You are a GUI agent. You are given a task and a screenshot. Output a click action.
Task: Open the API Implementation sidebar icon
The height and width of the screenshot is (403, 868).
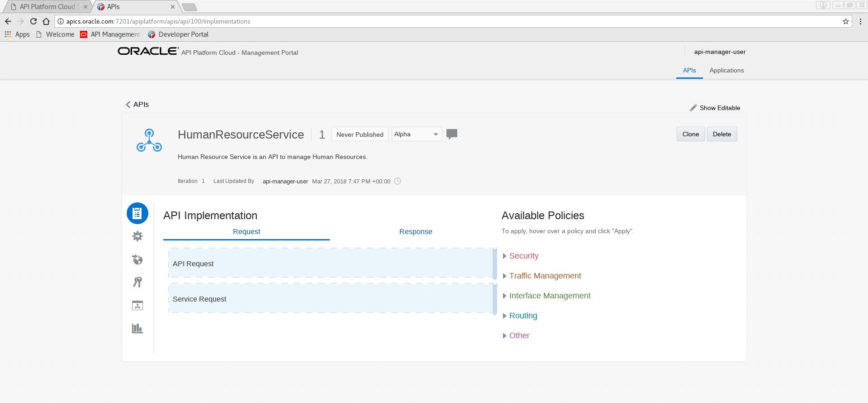(138, 213)
